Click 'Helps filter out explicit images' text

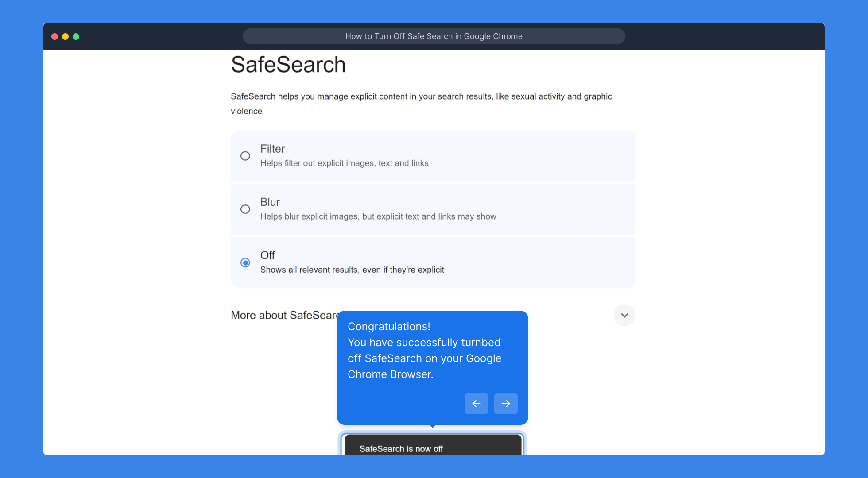(x=344, y=163)
